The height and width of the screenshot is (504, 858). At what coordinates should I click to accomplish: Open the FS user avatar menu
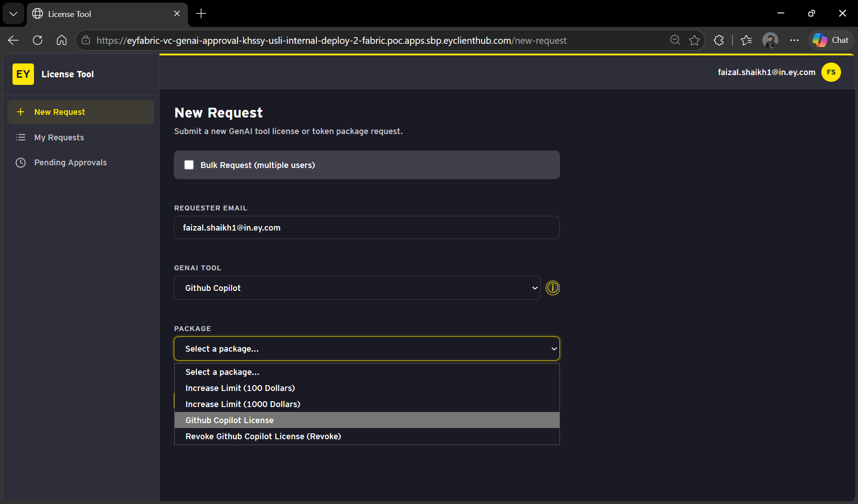pyautogui.click(x=831, y=72)
